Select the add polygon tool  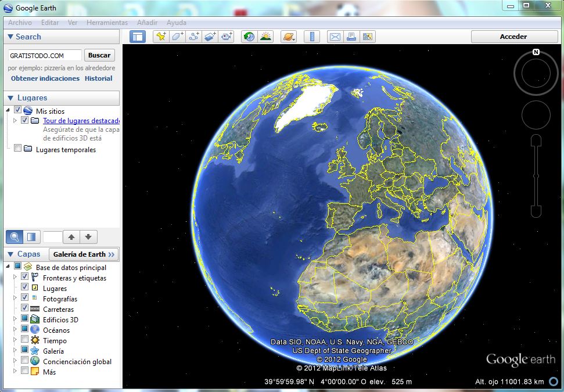[x=177, y=37]
